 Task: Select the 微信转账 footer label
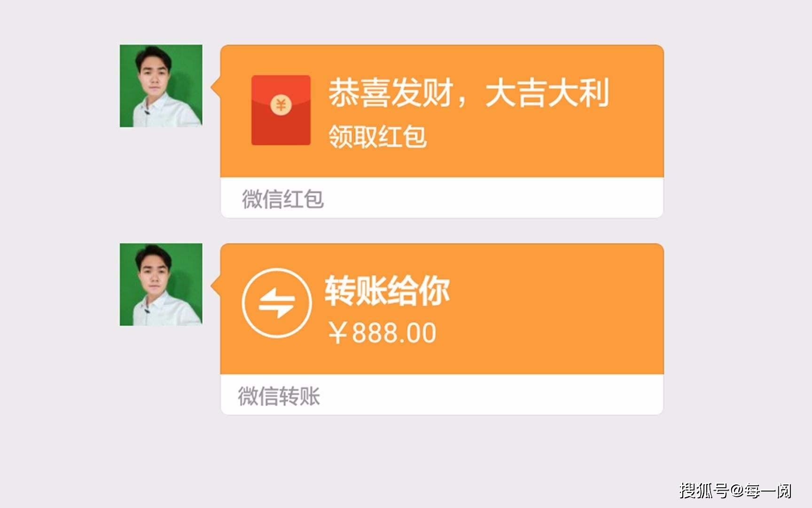click(279, 396)
